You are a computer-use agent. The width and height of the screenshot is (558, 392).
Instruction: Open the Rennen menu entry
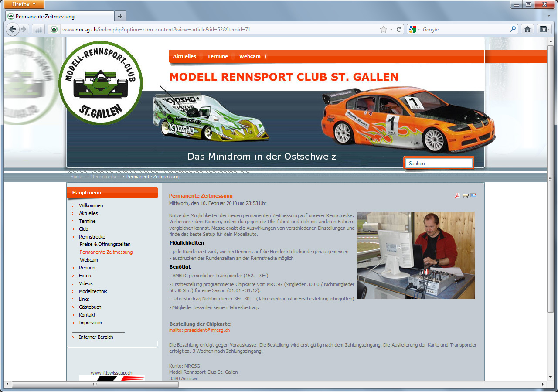pos(87,268)
